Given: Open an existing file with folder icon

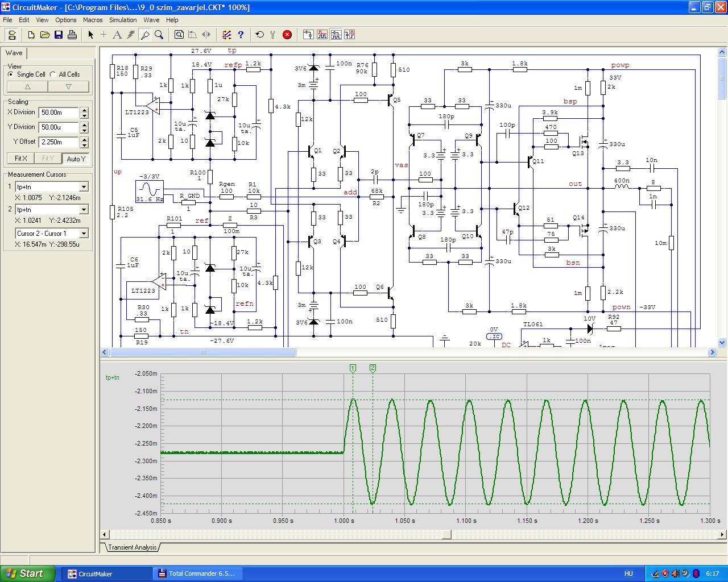Looking at the screenshot, I should tap(45, 35).
